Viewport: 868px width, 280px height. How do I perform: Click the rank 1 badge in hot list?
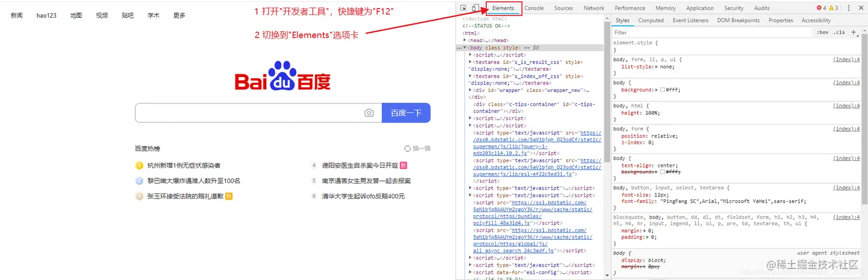139,166
